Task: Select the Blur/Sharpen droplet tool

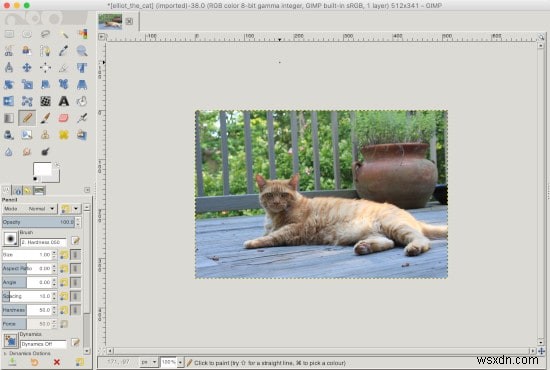Action: point(9,152)
